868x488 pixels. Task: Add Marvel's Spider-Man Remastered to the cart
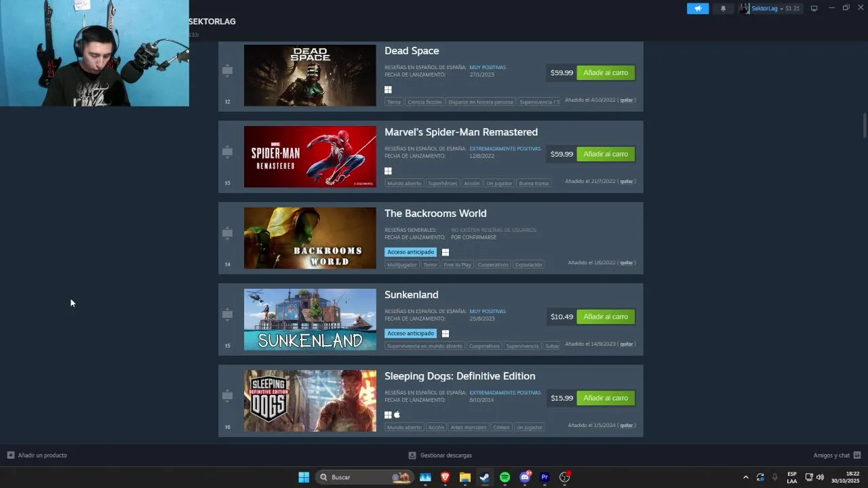[606, 154]
